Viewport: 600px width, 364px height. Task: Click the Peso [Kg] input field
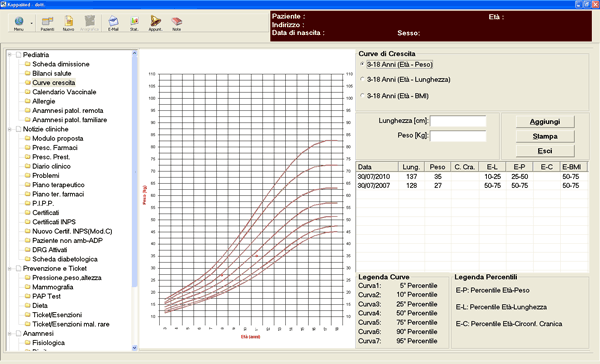458,135
